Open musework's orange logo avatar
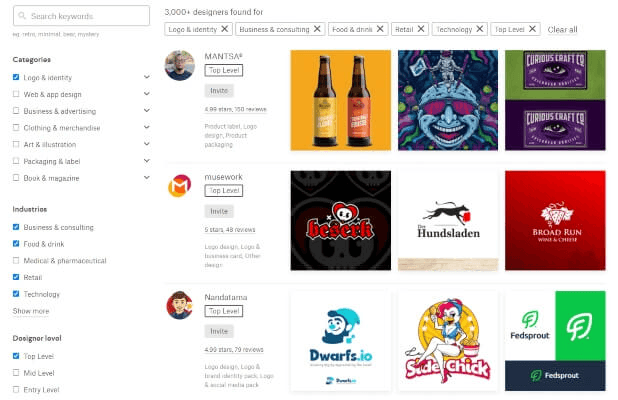The height and width of the screenshot is (400, 618). tap(179, 187)
